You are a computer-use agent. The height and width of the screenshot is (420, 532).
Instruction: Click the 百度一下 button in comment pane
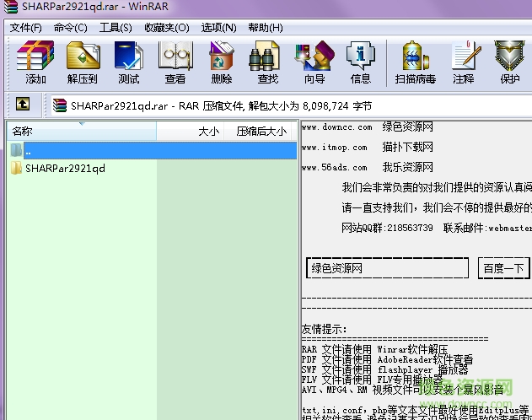504,268
